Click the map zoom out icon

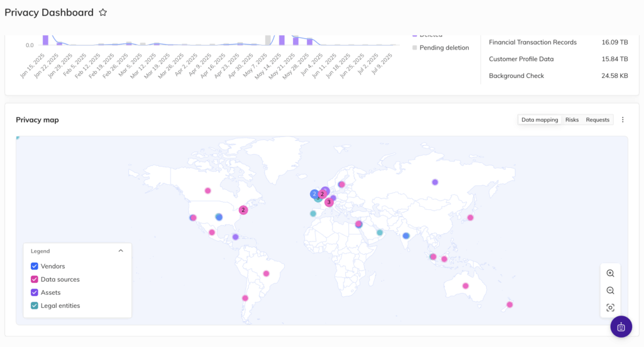(610, 290)
